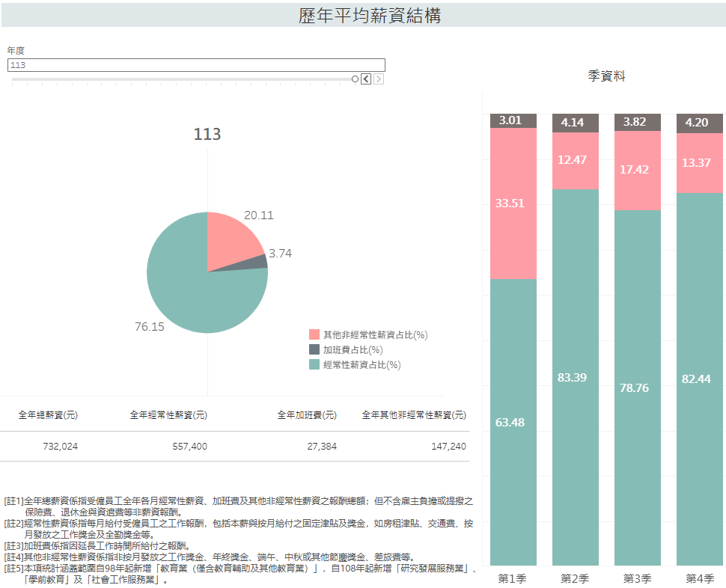Click the 全年總薪資(元) column header
The image size is (726, 588).
[48, 415]
